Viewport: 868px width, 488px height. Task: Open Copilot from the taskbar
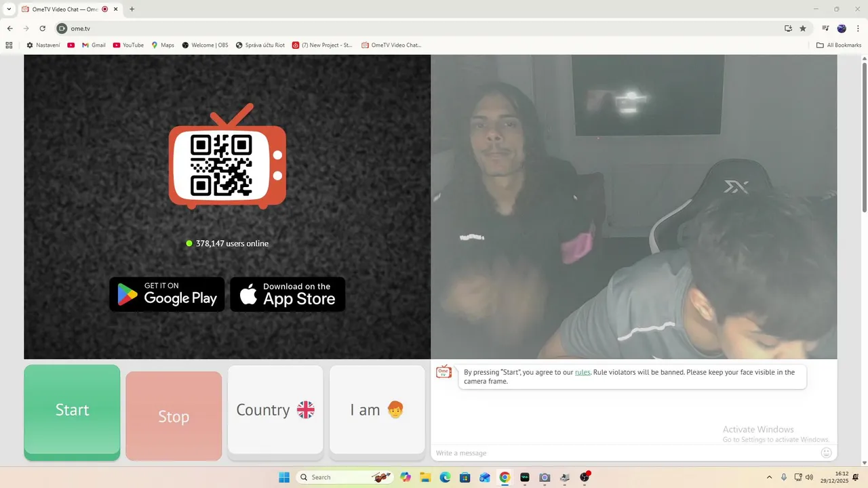point(406,477)
